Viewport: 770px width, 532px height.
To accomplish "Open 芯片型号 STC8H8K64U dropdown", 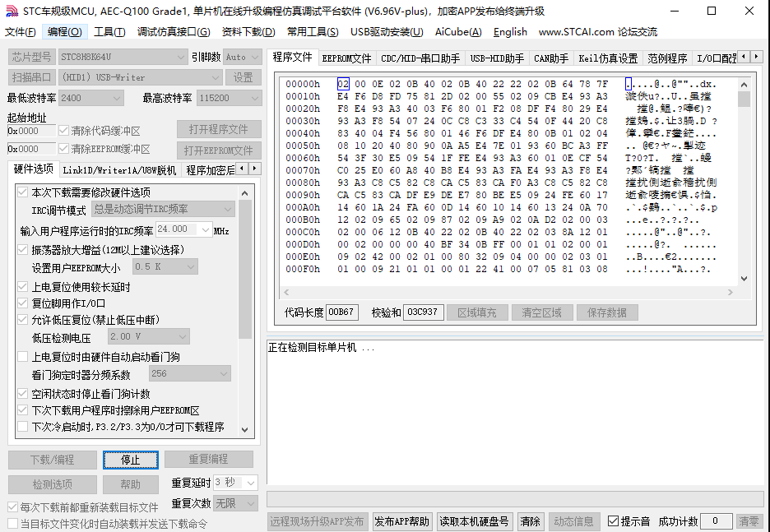I will 123,57.
